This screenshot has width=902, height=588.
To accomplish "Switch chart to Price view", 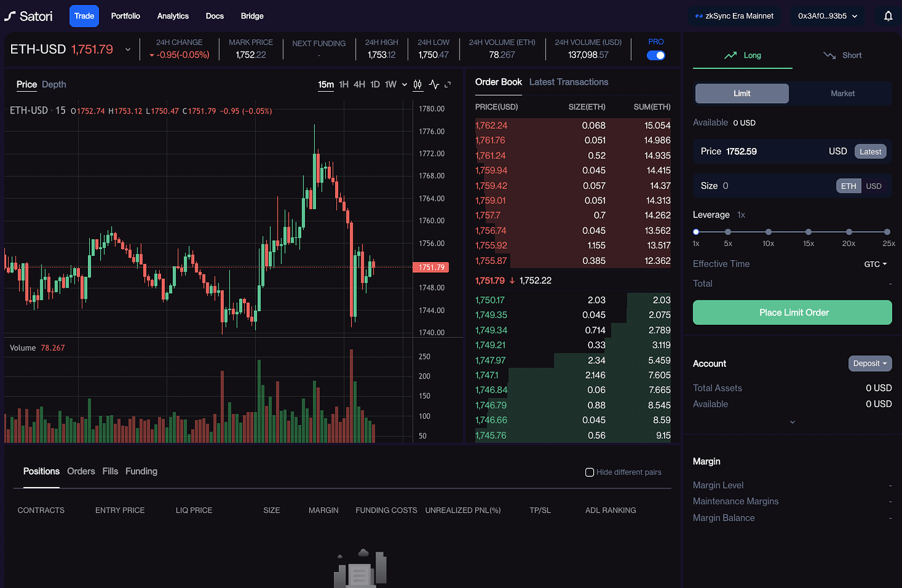I will click(27, 84).
